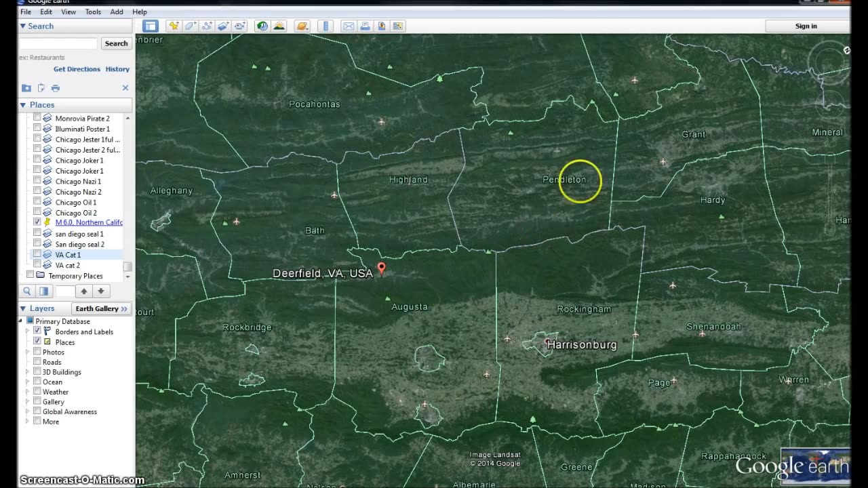
Task: Select the Add Polygon tool
Action: coord(191,26)
